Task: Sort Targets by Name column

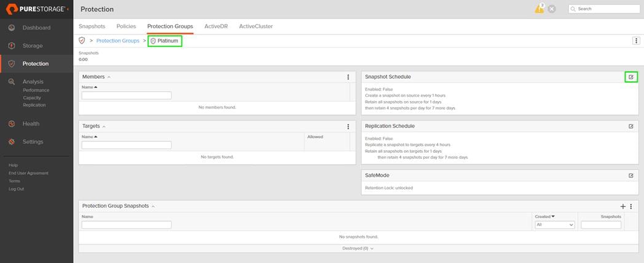Action: click(x=90, y=137)
